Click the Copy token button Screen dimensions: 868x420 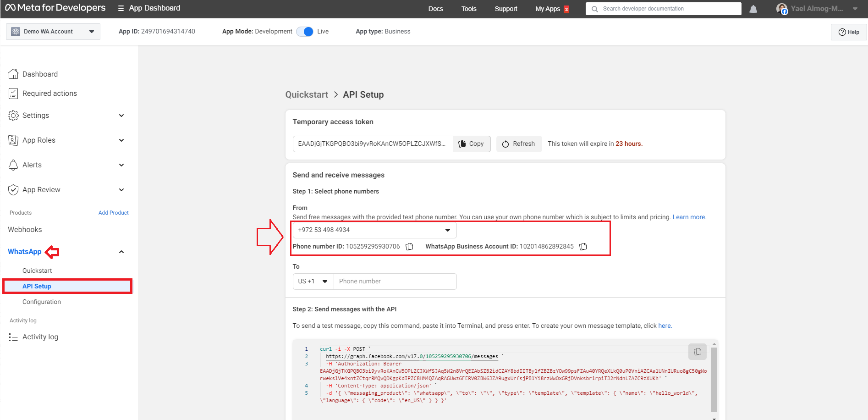[x=472, y=144]
